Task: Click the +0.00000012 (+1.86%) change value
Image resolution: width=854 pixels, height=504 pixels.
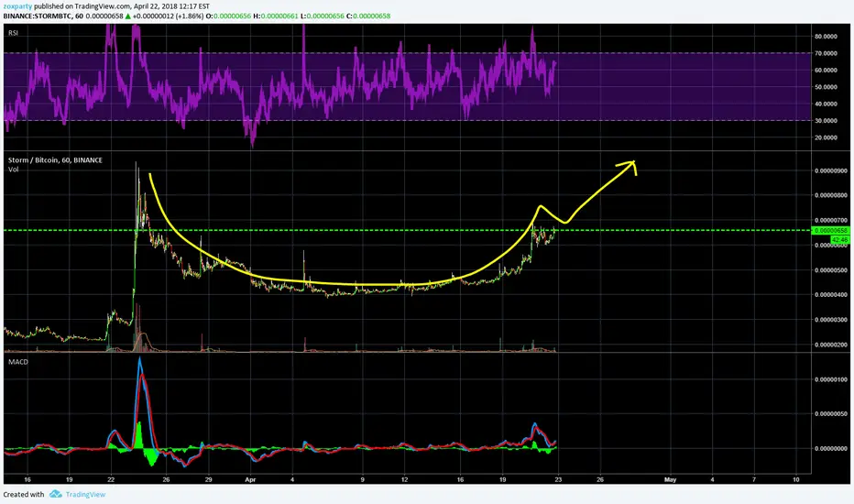Action: tap(168, 16)
